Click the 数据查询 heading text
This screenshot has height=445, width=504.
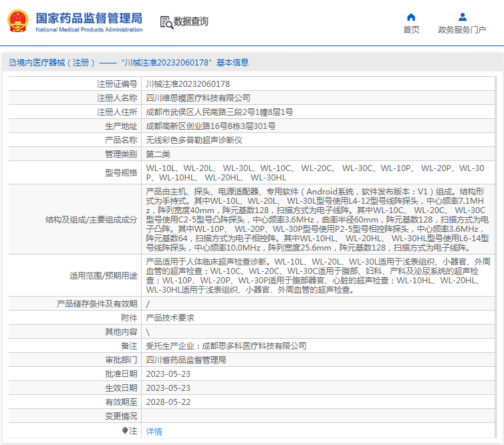click(x=191, y=21)
